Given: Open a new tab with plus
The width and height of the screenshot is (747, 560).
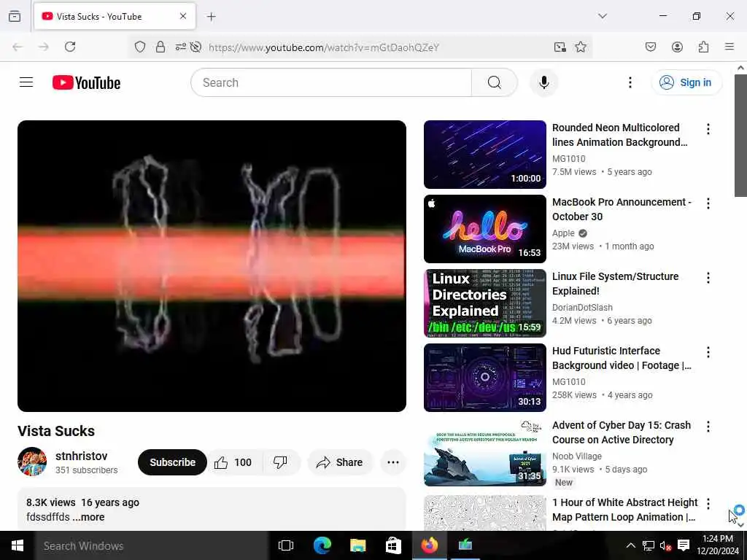Looking at the screenshot, I should 212,17.
